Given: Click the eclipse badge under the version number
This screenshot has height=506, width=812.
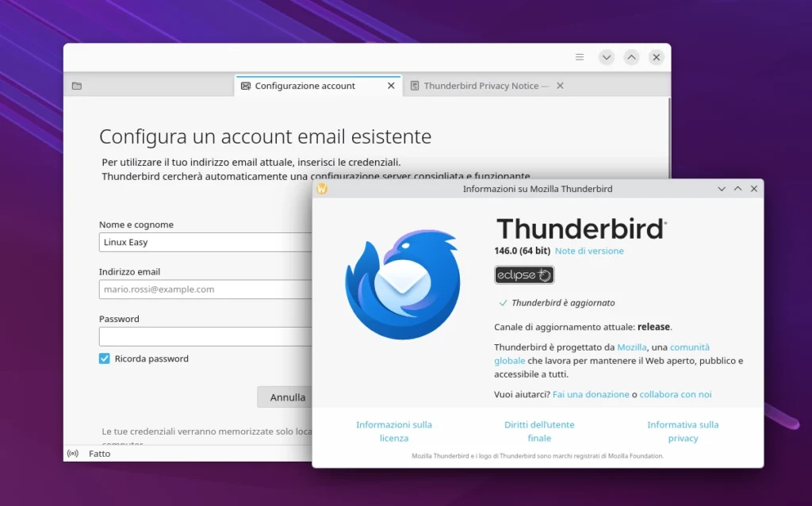Looking at the screenshot, I should coord(523,275).
